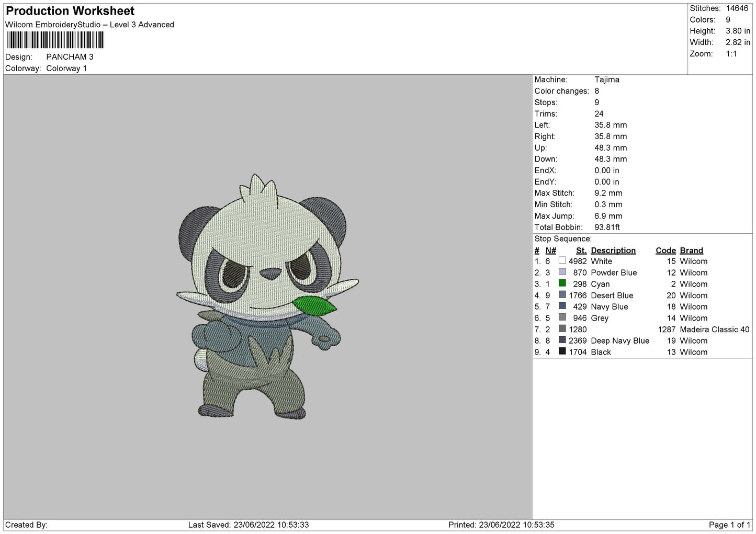The width and height of the screenshot is (756, 534).
Task: Click the Total Bobbin value '93.81ft'
Action: click(607, 228)
